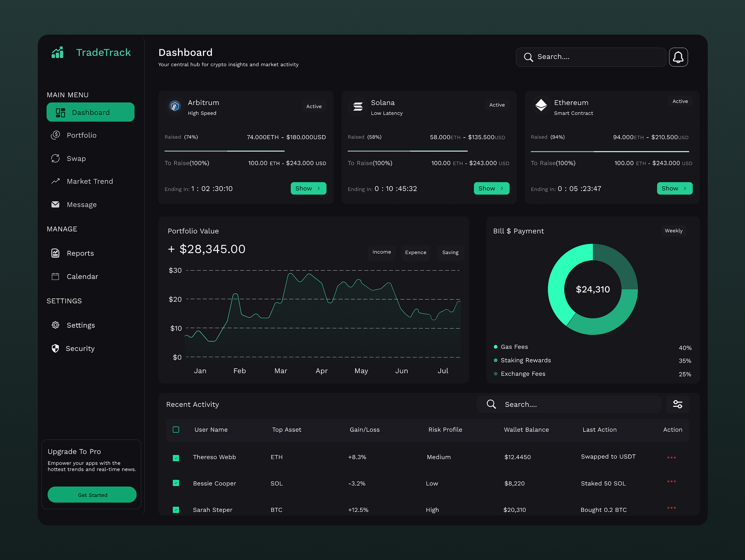Click the Reports icon under Manage
Screen dimensions: 745x560
[55, 253]
